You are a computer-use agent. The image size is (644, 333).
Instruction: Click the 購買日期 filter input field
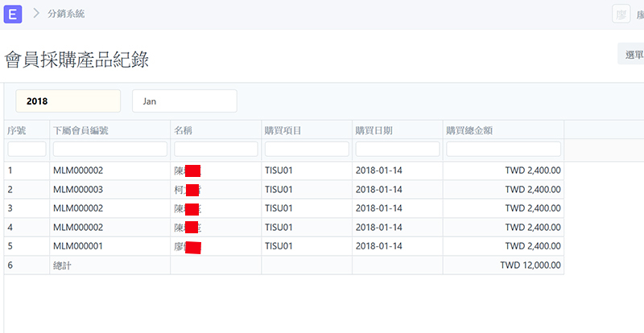(398, 149)
